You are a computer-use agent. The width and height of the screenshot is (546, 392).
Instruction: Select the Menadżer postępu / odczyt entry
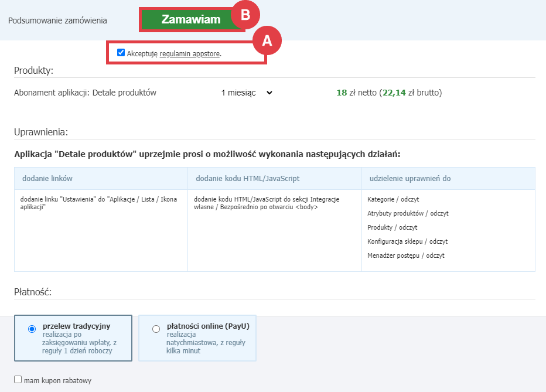pyautogui.click(x=405, y=255)
